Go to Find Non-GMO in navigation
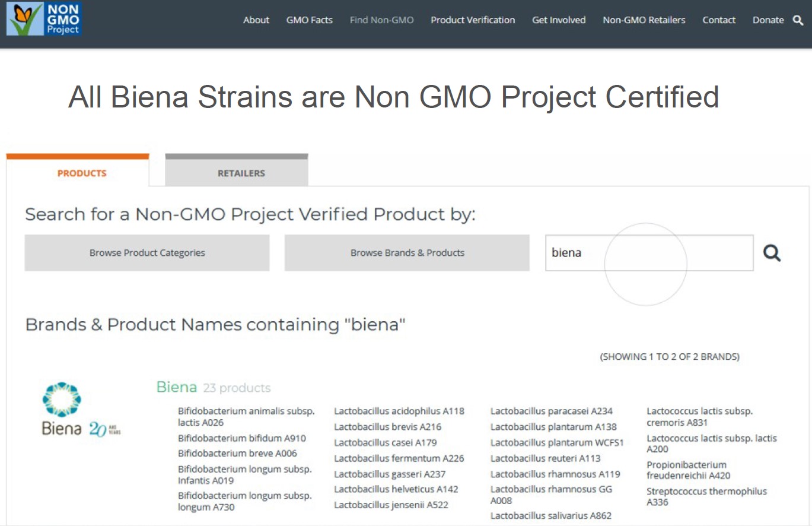 click(x=382, y=20)
